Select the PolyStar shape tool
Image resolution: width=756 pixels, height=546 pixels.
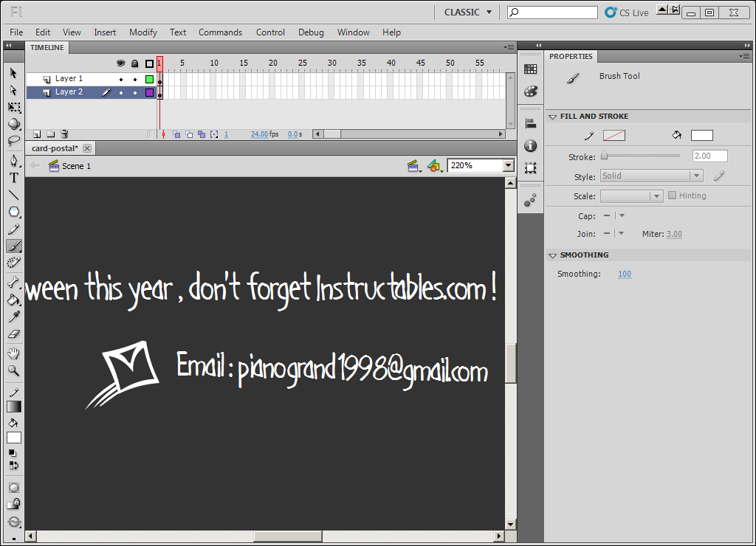click(14, 212)
